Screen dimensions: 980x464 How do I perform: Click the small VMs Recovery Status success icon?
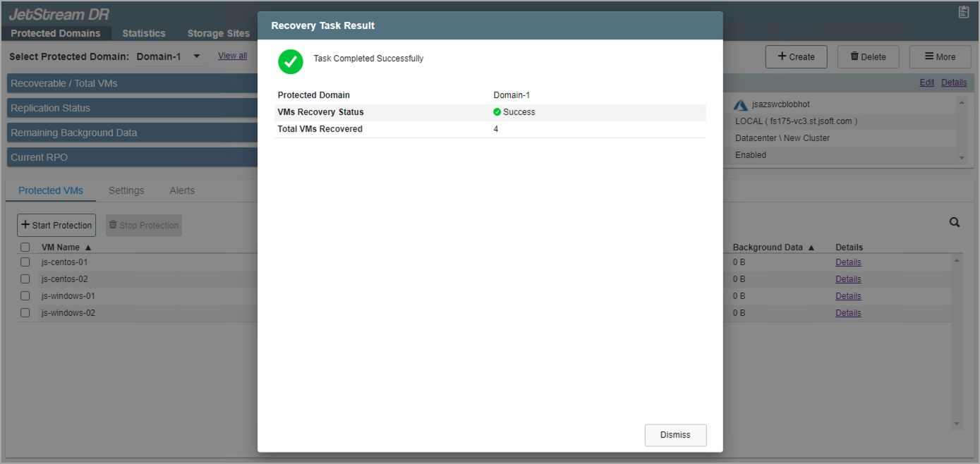coord(497,112)
